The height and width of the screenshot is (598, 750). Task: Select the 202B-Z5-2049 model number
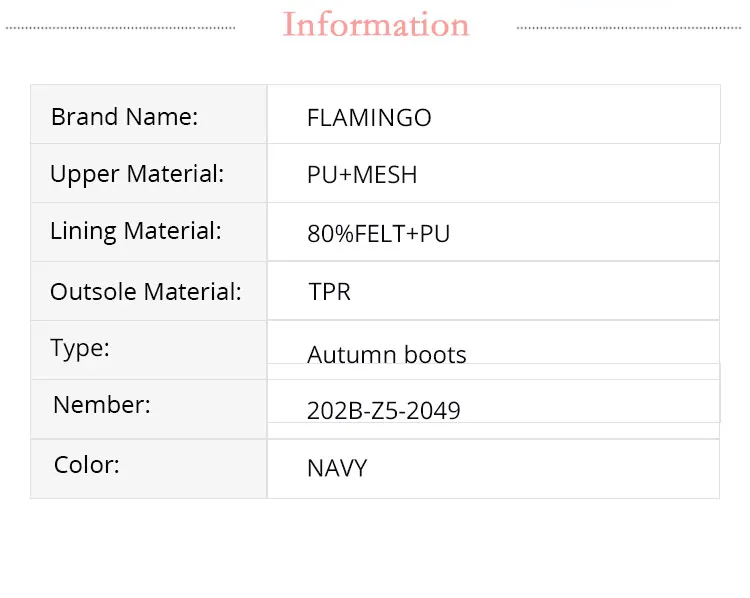(x=384, y=410)
